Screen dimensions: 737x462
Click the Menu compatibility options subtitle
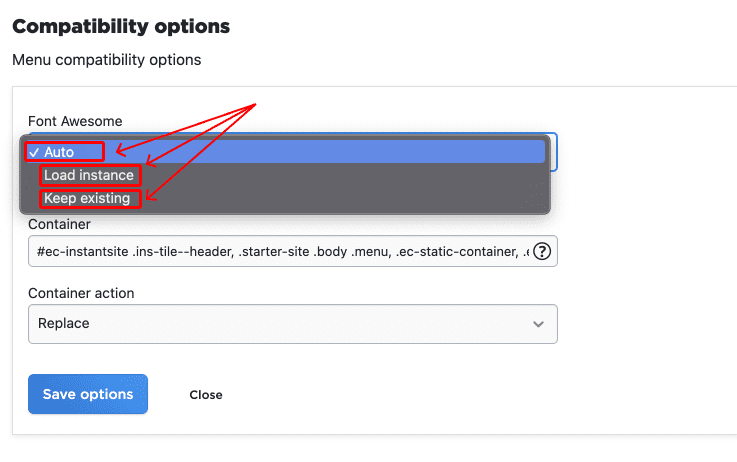(107, 60)
